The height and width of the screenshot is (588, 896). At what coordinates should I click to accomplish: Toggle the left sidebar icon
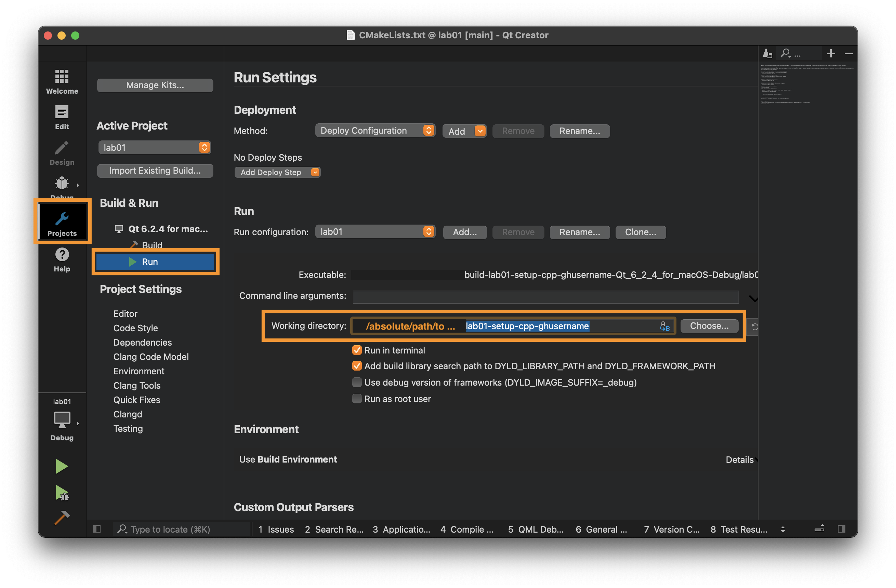click(x=97, y=529)
